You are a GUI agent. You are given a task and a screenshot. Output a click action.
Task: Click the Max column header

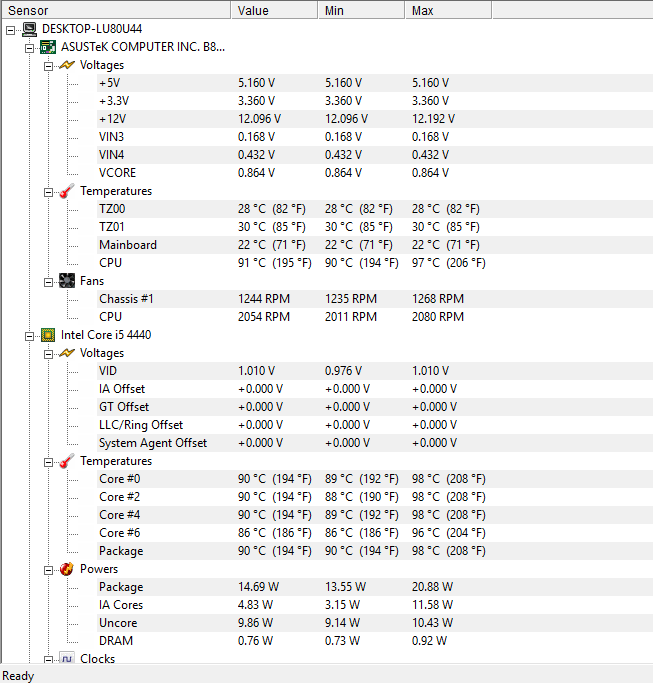coord(448,10)
